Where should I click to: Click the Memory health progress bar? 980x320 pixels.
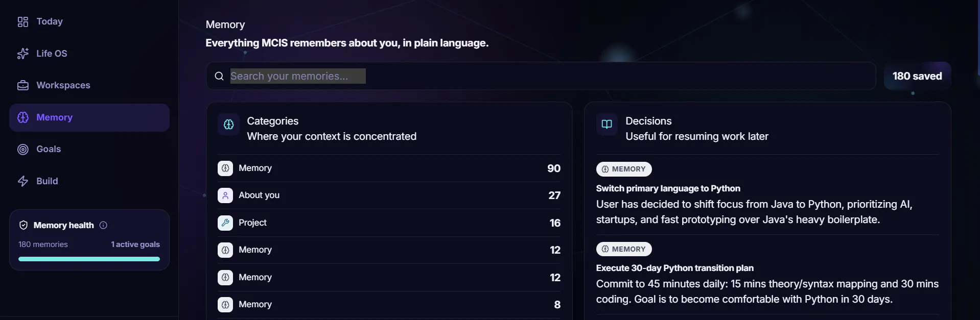[89, 259]
